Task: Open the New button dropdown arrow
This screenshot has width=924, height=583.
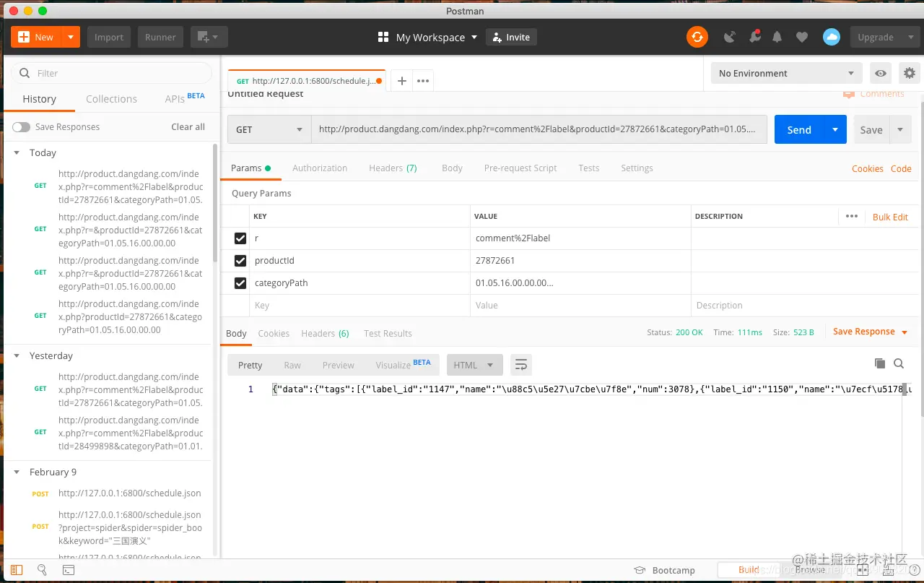Action: point(71,37)
